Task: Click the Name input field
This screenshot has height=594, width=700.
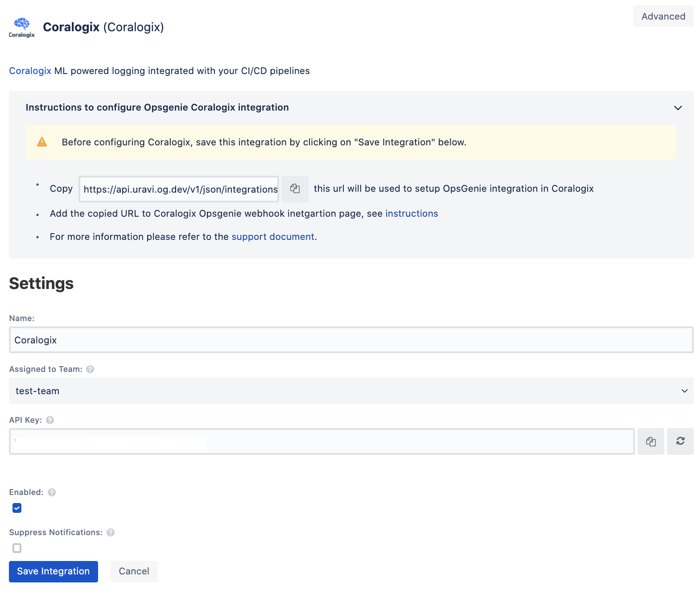Action: pos(351,340)
